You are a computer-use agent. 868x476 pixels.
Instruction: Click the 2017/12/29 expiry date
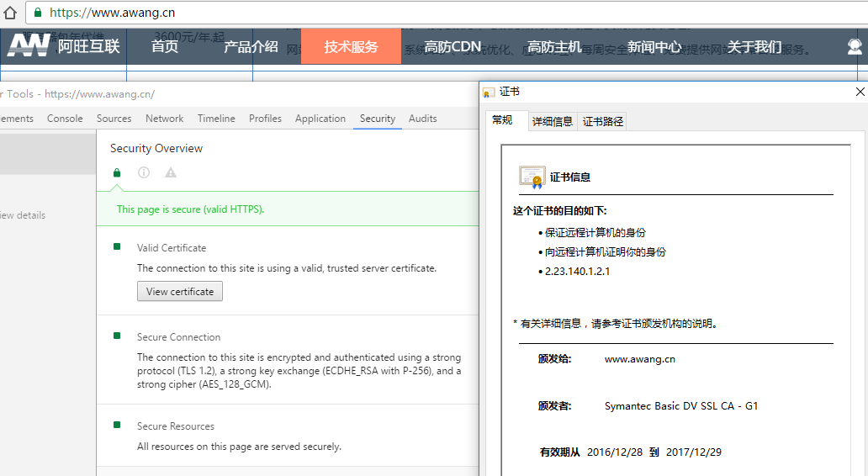pyautogui.click(x=694, y=452)
